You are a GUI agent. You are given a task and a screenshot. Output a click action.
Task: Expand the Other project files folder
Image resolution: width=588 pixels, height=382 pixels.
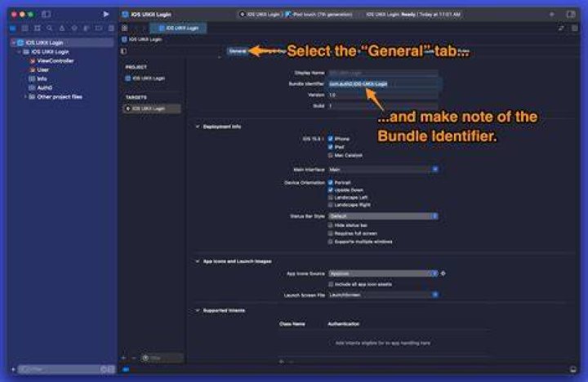coord(25,96)
